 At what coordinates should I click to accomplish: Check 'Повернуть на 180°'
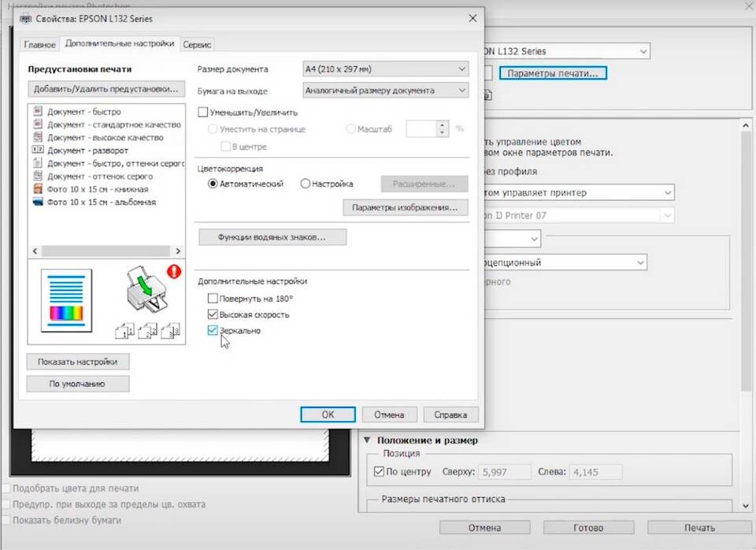213,298
